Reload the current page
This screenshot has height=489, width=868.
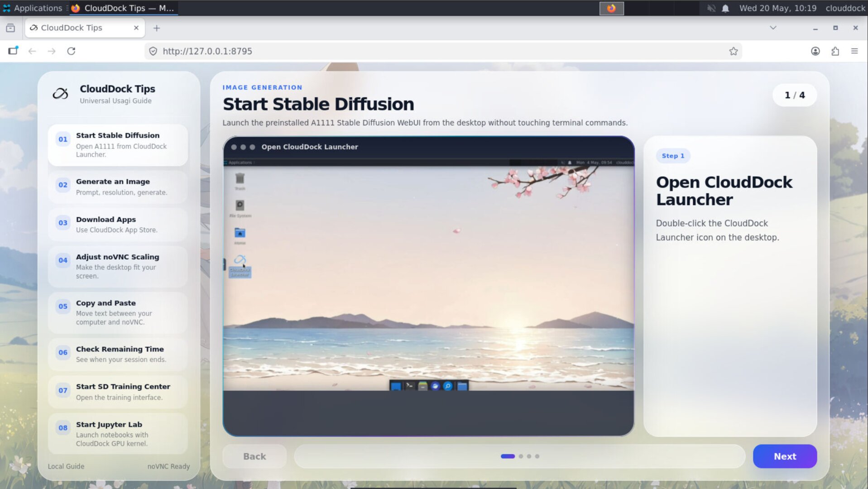click(x=71, y=51)
